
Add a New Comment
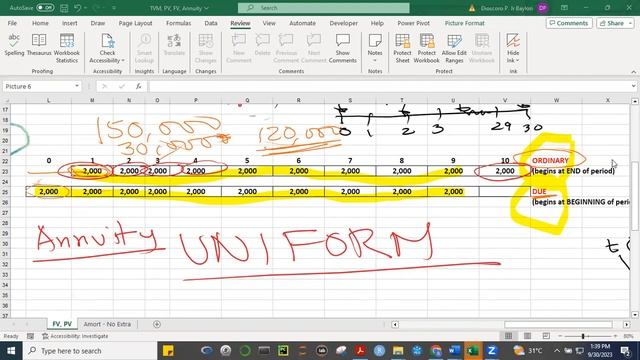pyautogui.click(x=238, y=48)
